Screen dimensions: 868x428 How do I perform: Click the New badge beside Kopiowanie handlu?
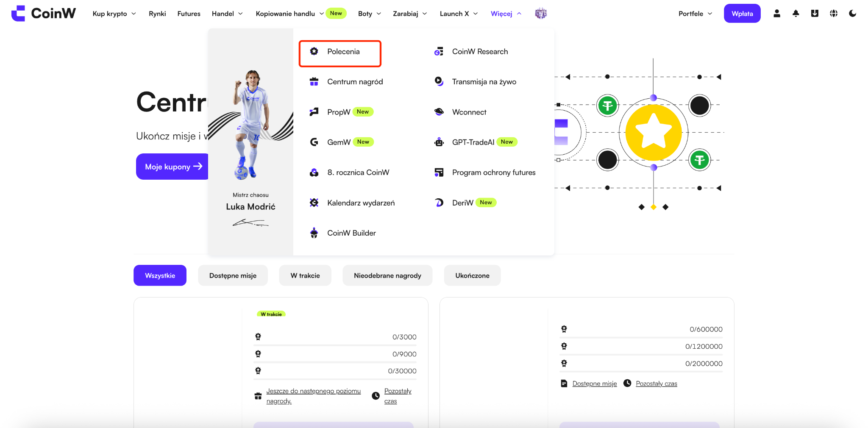point(336,13)
